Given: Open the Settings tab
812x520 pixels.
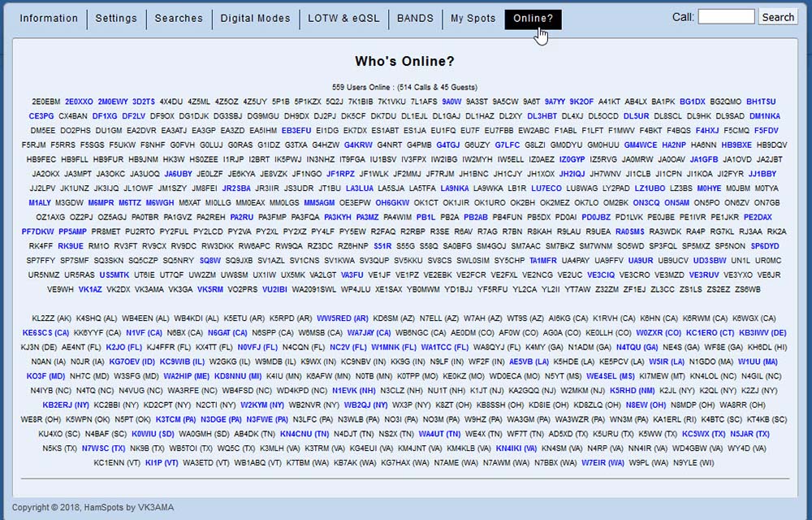Looking at the screenshot, I should point(116,19).
